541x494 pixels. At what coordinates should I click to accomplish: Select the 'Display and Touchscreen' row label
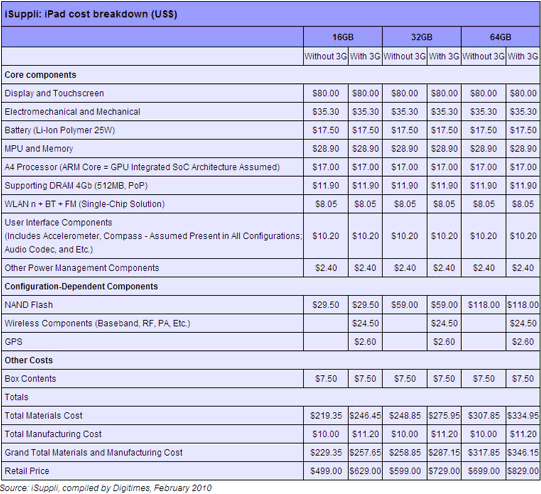[x=54, y=93]
